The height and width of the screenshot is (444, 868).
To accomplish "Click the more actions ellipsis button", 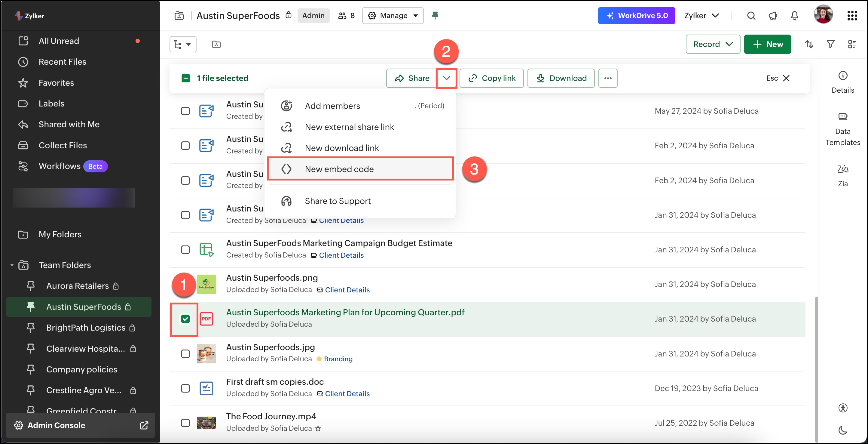I will click(x=608, y=78).
